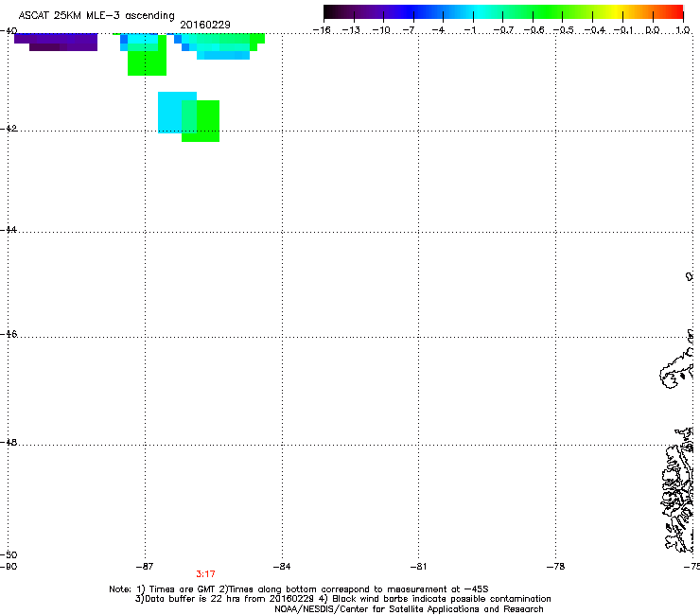The height and width of the screenshot is (615, 700).
Task: Select the date label 20160229 above the plot
Action: [x=205, y=25]
